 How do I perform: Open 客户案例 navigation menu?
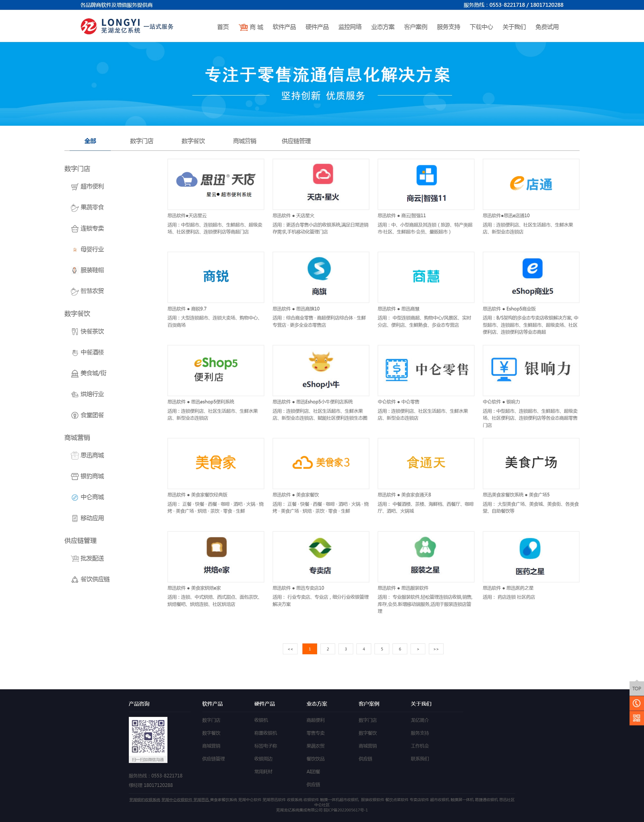click(416, 27)
